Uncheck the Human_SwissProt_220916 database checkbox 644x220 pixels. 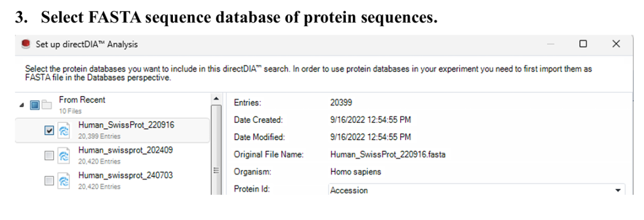pyautogui.click(x=48, y=131)
